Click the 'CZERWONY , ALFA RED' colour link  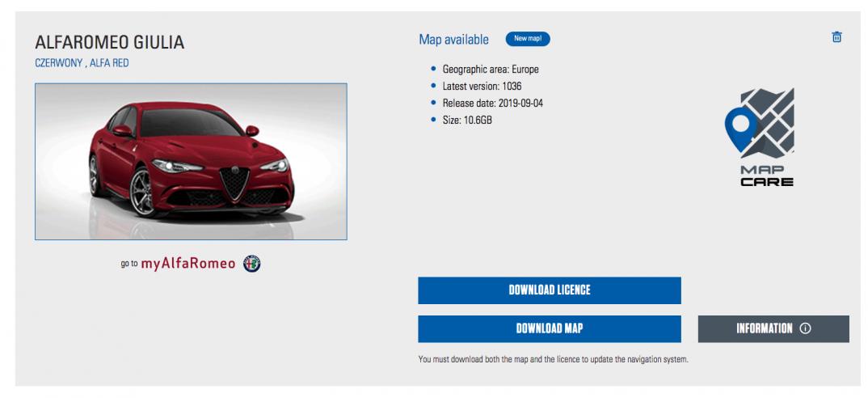point(82,63)
